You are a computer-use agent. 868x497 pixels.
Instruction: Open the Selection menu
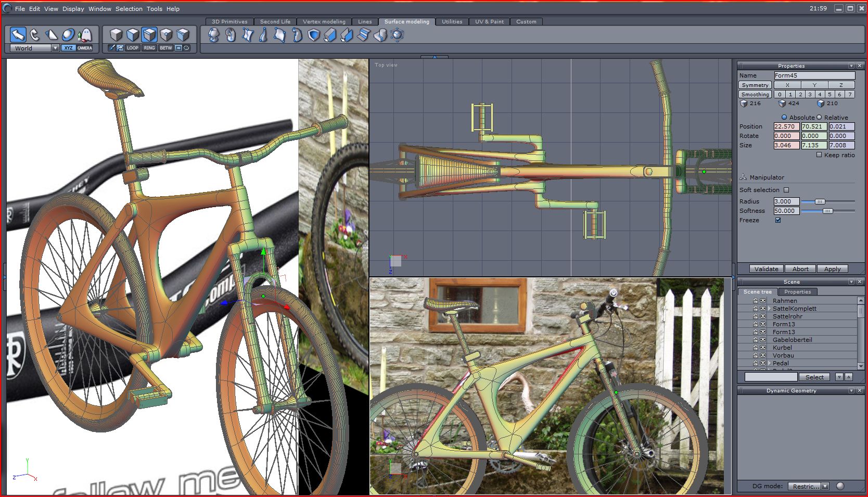click(x=129, y=9)
